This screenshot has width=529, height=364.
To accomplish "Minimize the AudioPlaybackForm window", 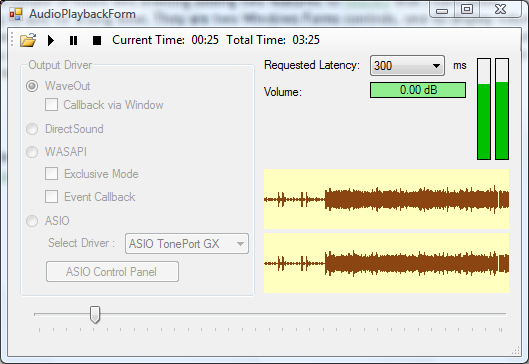I will pos(442,10).
